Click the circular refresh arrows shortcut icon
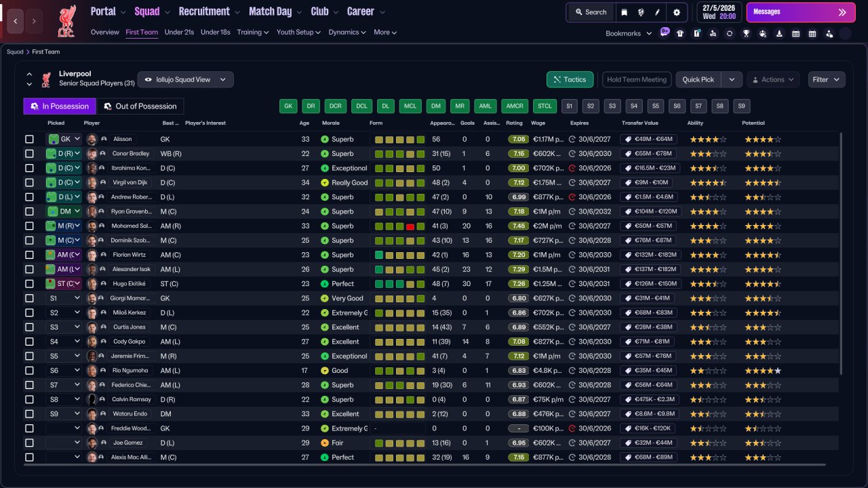The width and height of the screenshot is (868, 488). pyautogui.click(x=730, y=33)
